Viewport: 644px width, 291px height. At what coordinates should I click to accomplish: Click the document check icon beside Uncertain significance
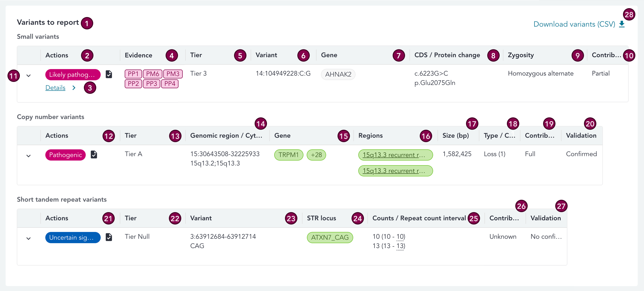tap(109, 237)
